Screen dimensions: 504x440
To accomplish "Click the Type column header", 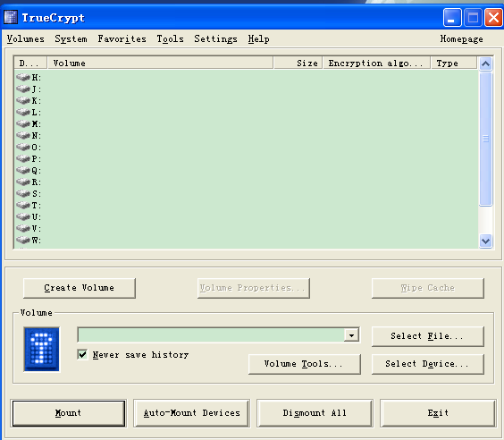I will (x=454, y=63).
